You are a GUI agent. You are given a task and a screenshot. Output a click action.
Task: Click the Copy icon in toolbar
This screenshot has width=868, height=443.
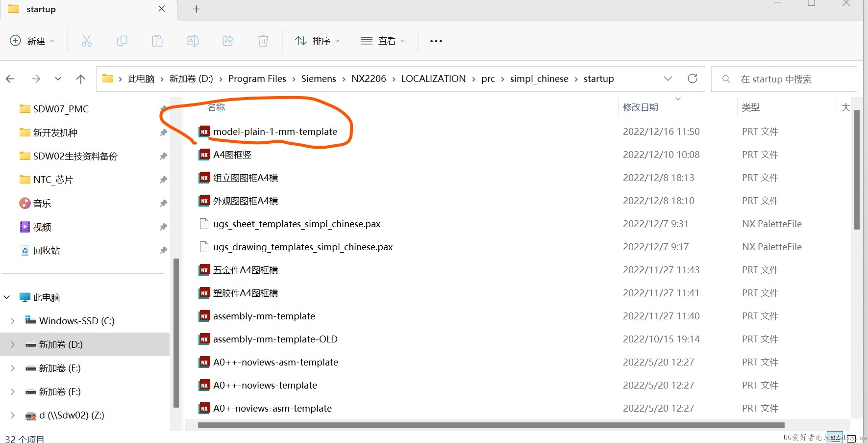click(x=122, y=41)
